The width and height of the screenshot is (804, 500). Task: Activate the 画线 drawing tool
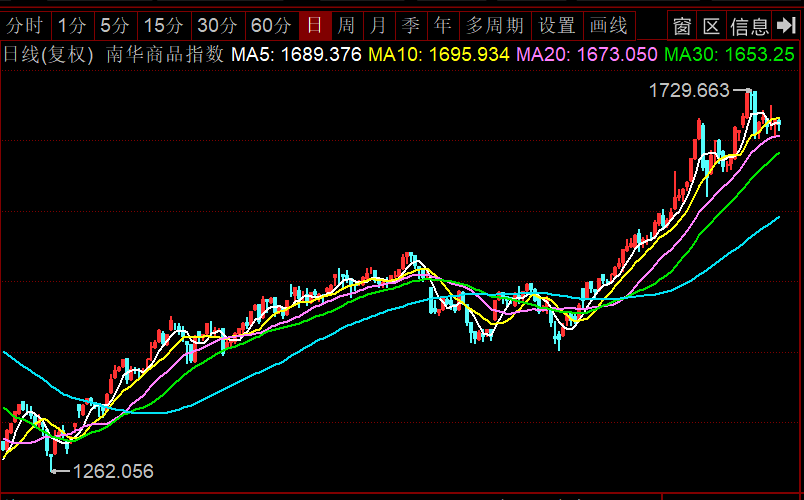pos(609,26)
